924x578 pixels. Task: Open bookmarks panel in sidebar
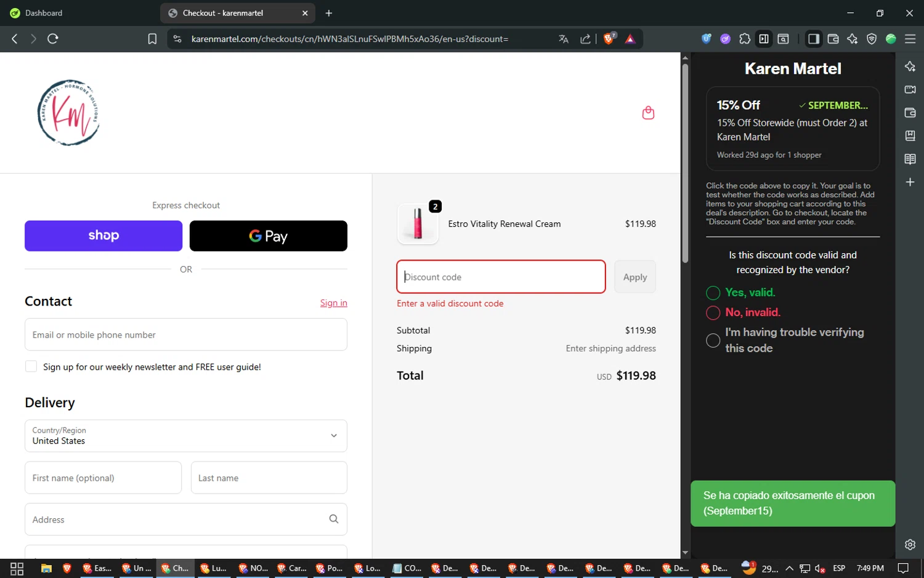click(910, 136)
